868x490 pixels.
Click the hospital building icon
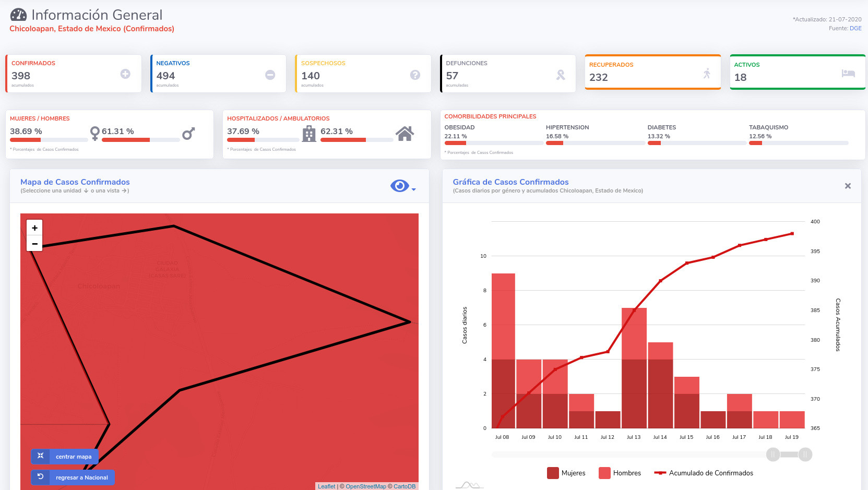pyautogui.click(x=309, y=134)
